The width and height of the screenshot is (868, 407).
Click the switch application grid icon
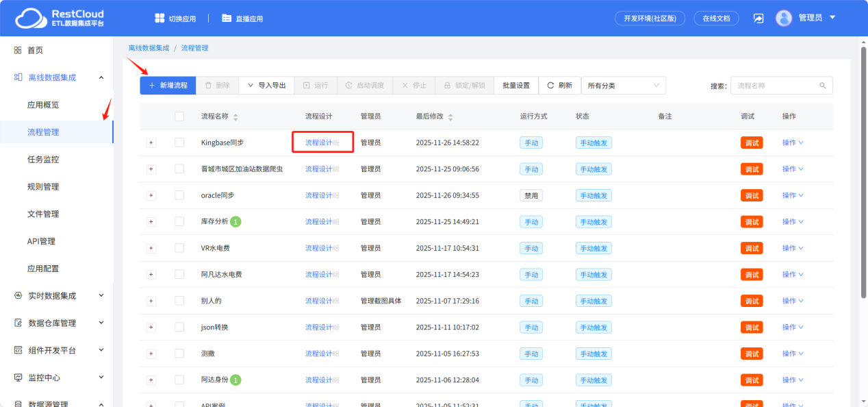[159, 18]
